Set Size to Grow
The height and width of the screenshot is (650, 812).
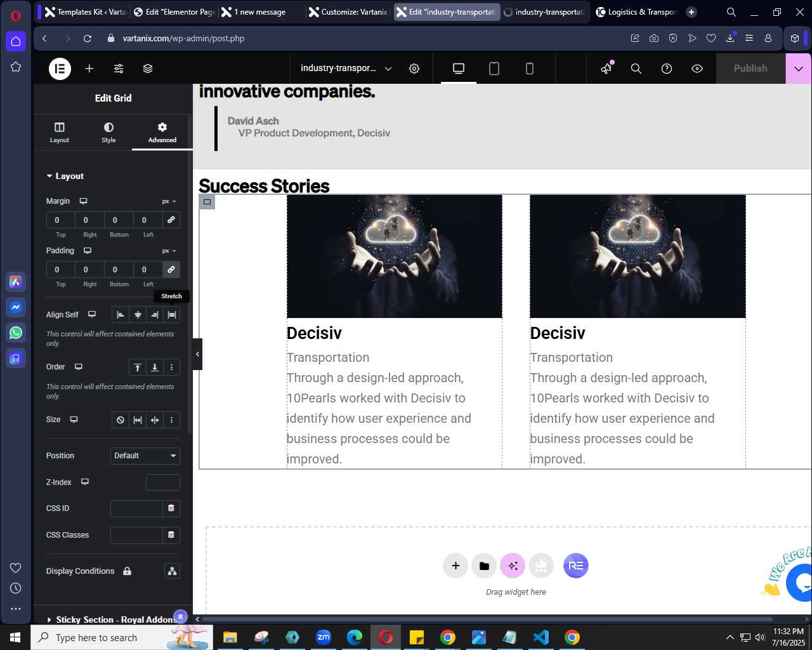[138, 420]
